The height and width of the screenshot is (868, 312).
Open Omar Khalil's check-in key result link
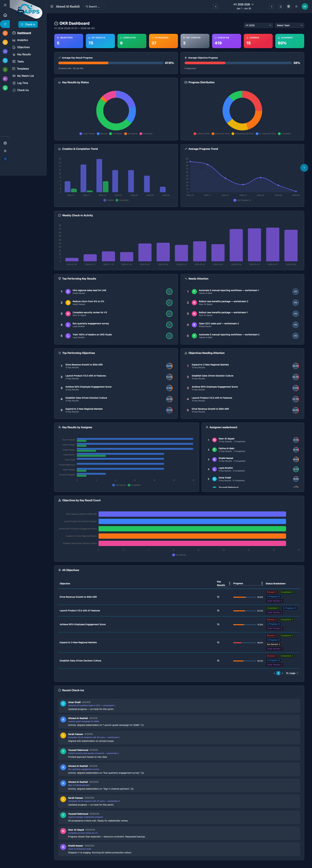pos(91,705)
